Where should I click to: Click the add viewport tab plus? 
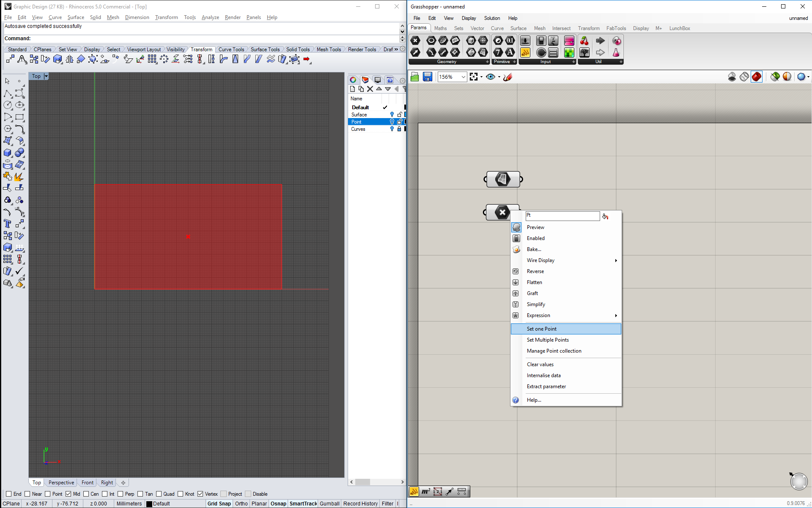point(123,483)
